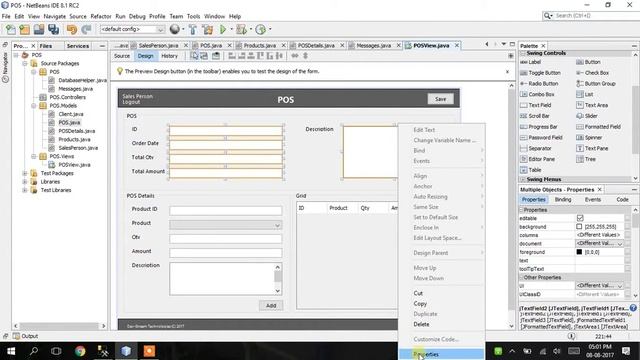The width and height of the screenshot is (640, 360).
Task: Toggle the editable property checkbox
Action: 580,218
